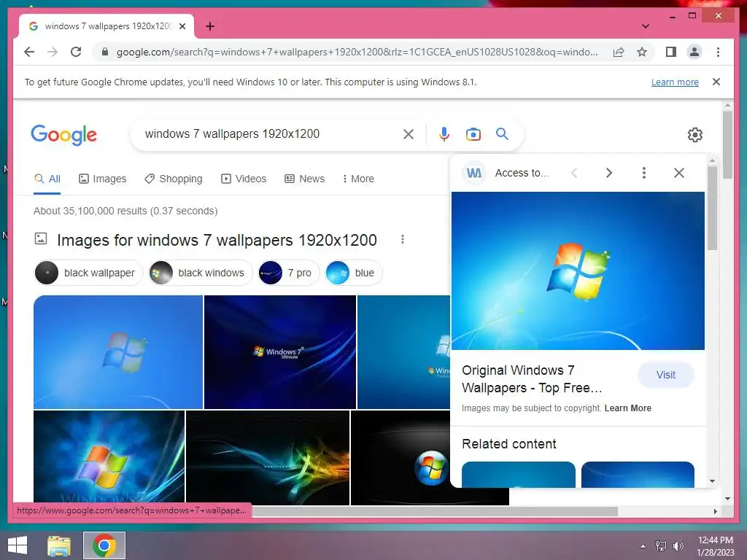Viewport: 747px width, 560px height.
Task: Open the taskbar clock and date
Action: coord(715,546)
